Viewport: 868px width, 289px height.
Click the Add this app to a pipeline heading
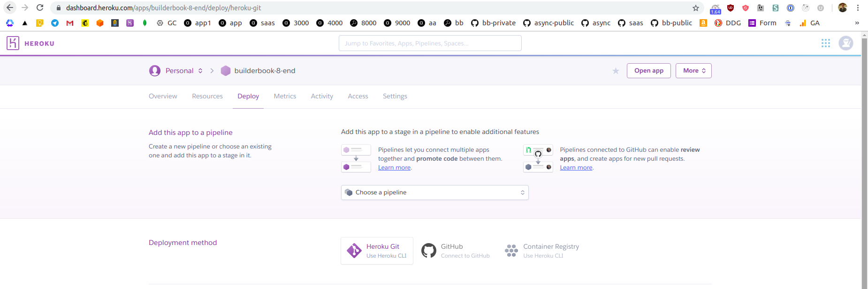190,133
